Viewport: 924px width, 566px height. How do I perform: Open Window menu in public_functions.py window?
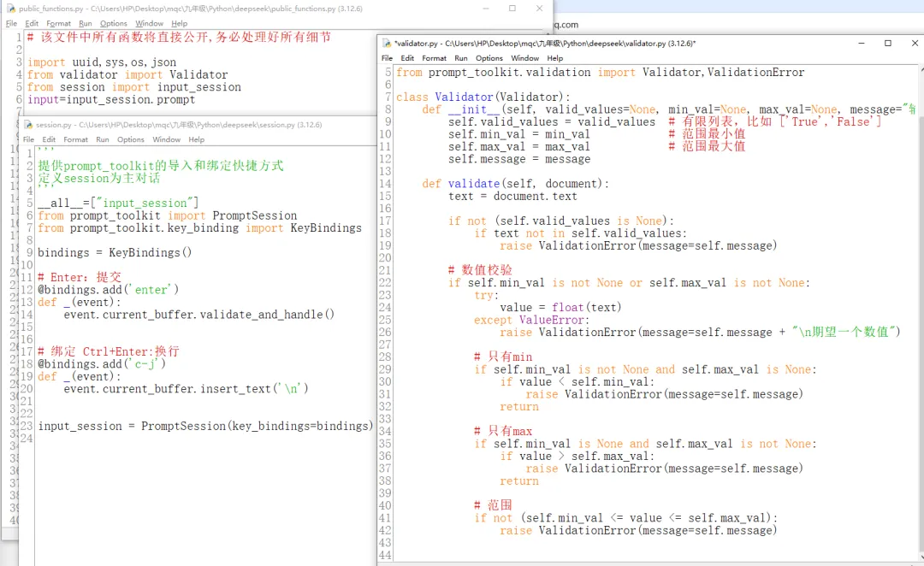click(149, 24)
